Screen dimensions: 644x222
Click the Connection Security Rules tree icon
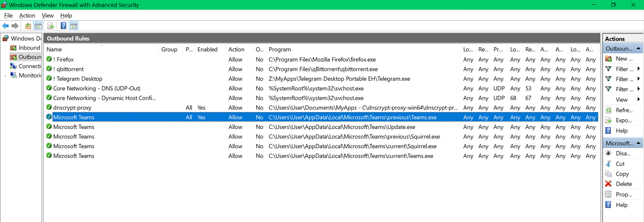coord(13,66)
